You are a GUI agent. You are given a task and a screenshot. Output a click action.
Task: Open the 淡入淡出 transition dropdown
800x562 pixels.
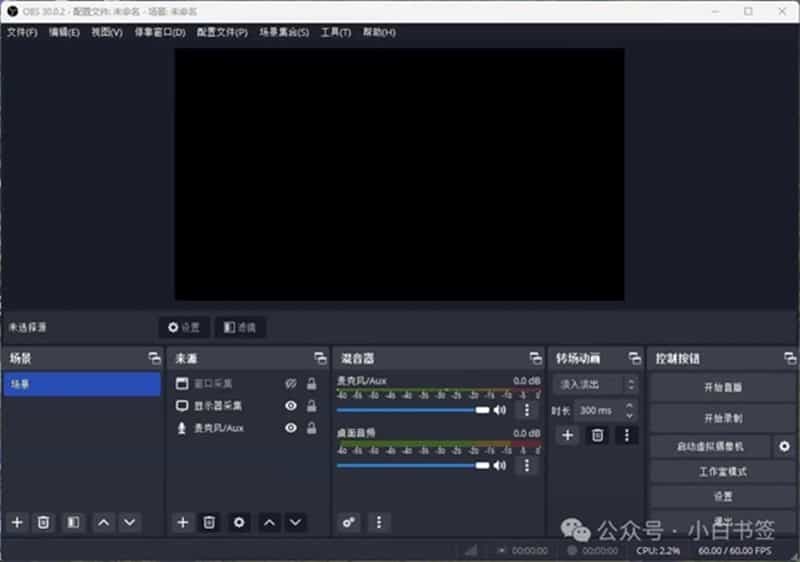tap(597, 385)
